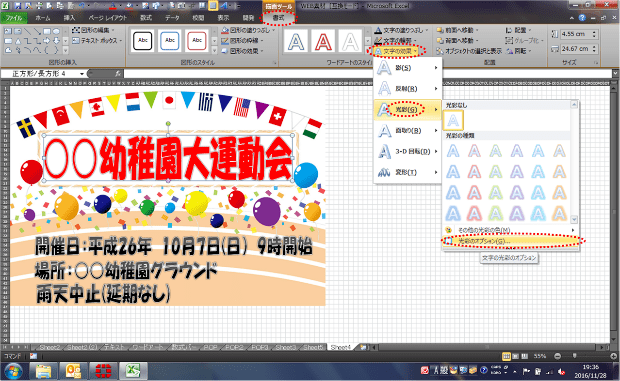Viewport: 620px width, 381px height.
Task: Click 光彩のオプション(G) glow options entry
Action: pyautogui.click(x=510, y=241)
